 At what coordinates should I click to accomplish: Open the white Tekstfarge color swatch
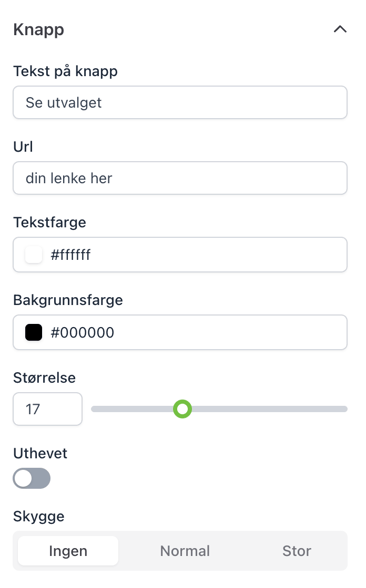click(33, 255)
